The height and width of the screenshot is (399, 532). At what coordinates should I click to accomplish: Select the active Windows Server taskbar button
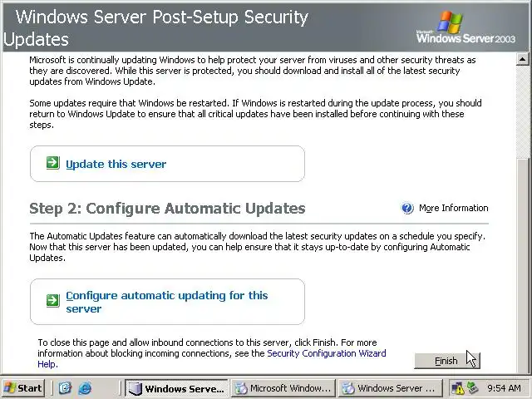pyautogui.click(x=176, y=388)
